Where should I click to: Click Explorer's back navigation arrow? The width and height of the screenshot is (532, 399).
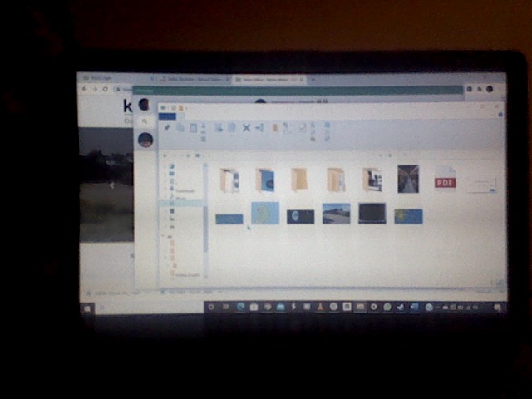pos(165,155)
